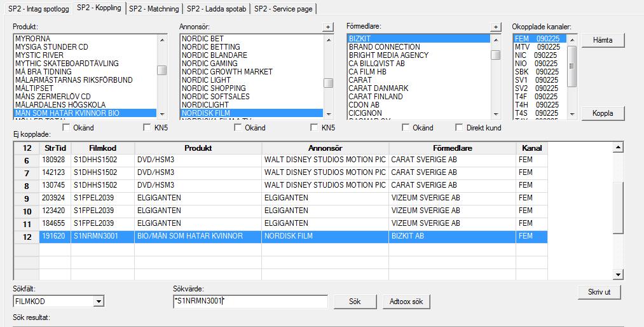Click down arrow of Okopplade kanaler scrollbar

point(572,115)
